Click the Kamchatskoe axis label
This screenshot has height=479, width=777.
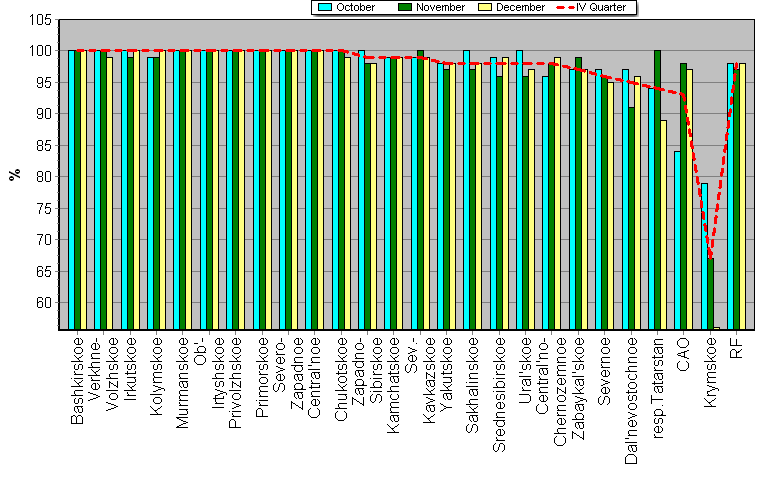click(x=393, y=385)
